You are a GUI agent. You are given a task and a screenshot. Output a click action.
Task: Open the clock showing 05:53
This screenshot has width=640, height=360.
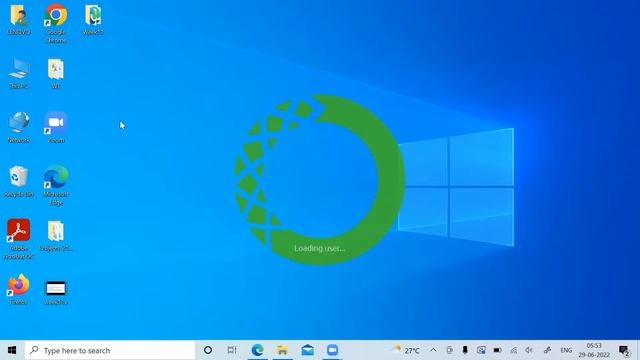594,350
